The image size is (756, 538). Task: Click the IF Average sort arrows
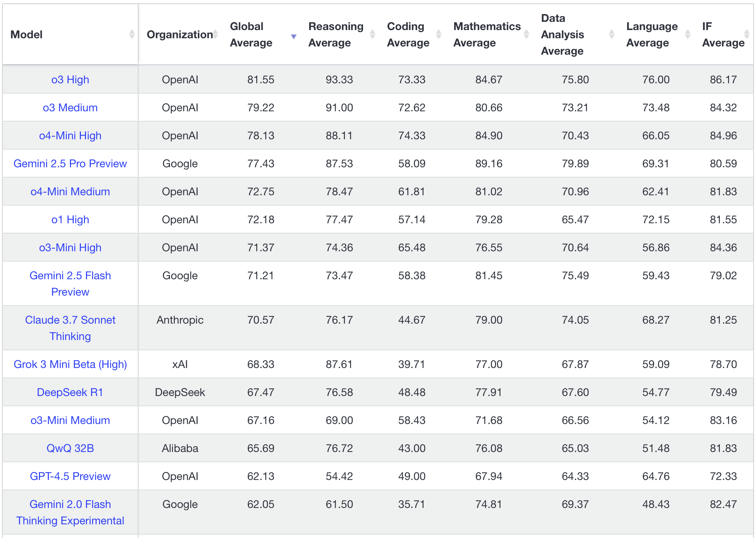(747, 34)
